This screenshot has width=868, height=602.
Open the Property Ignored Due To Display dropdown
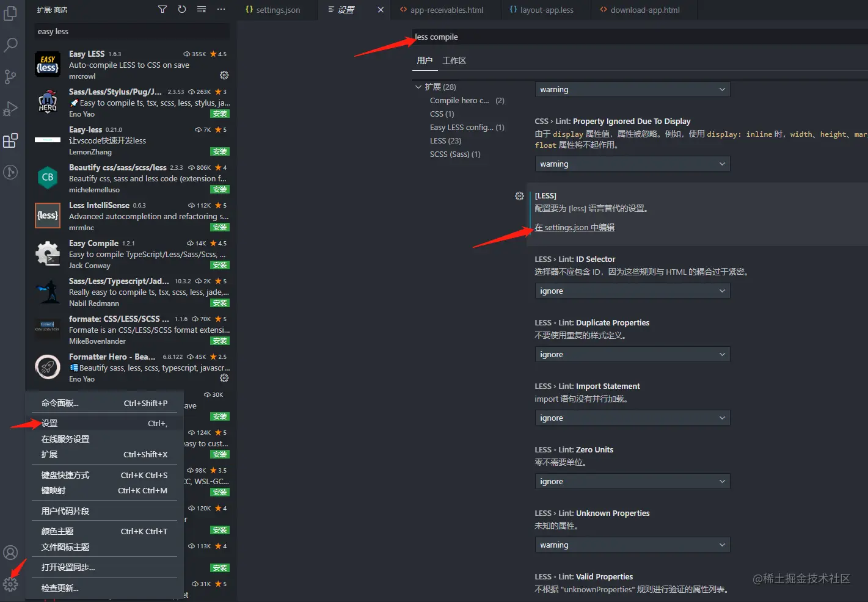pos(632,164)
